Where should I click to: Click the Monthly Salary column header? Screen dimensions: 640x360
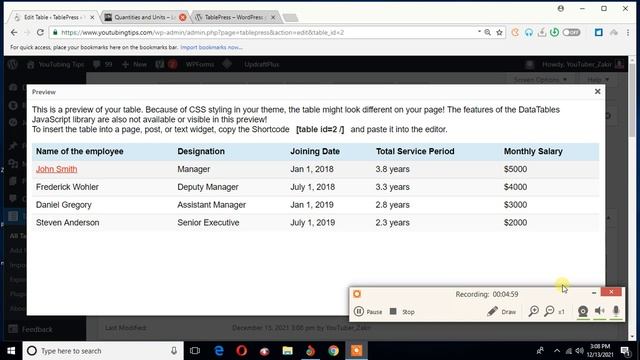tap(533, 151)
